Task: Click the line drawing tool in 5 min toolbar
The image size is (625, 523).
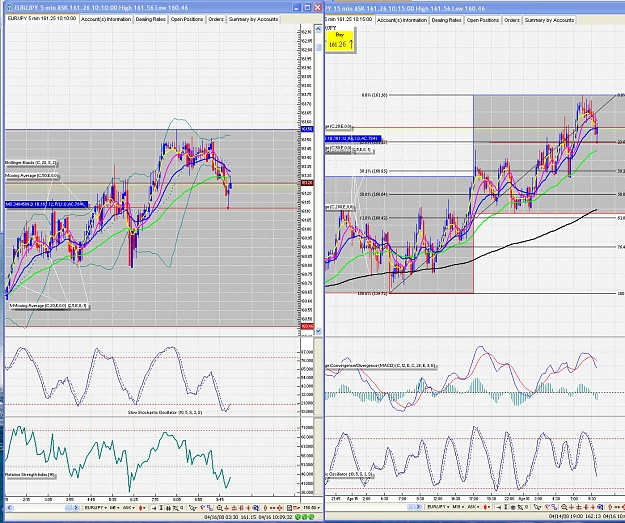Action: tap(176, 508)
